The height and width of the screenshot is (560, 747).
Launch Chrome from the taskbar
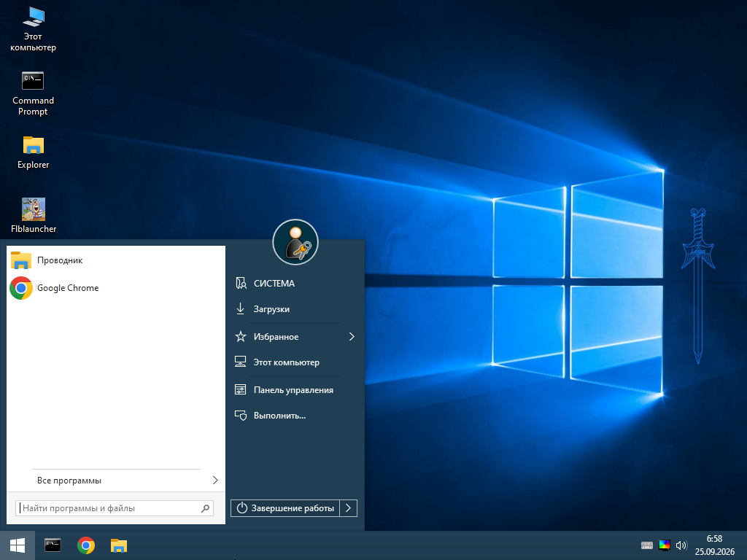[x=86, y=545]
